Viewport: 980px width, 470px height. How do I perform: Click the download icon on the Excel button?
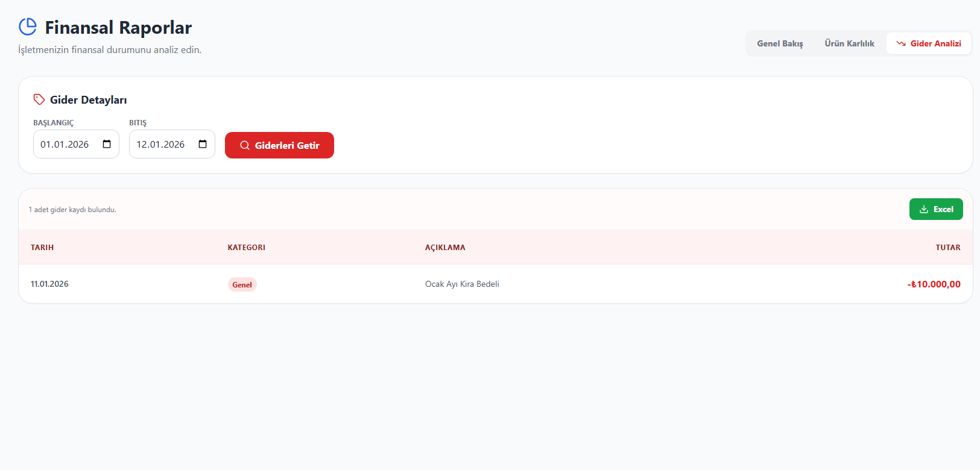[x=923, y=209]
